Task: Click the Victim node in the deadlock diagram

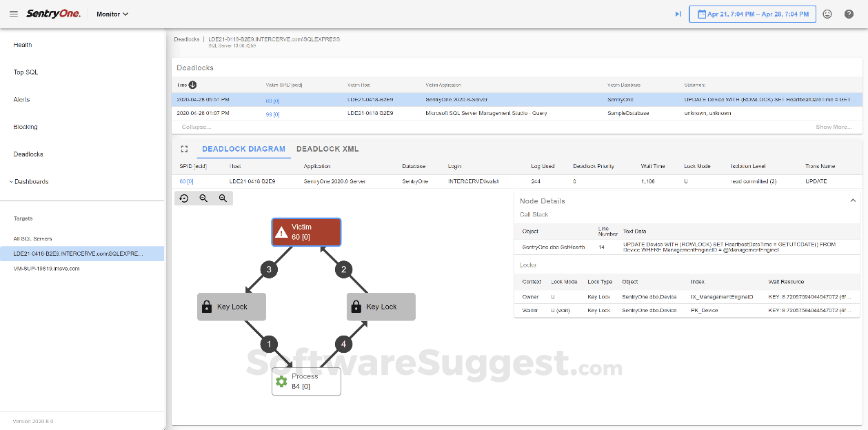Action: [306, 232]
